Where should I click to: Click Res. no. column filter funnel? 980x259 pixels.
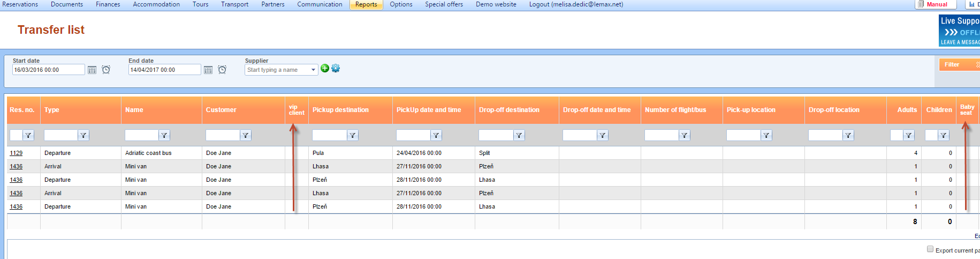tap(28, 135)
